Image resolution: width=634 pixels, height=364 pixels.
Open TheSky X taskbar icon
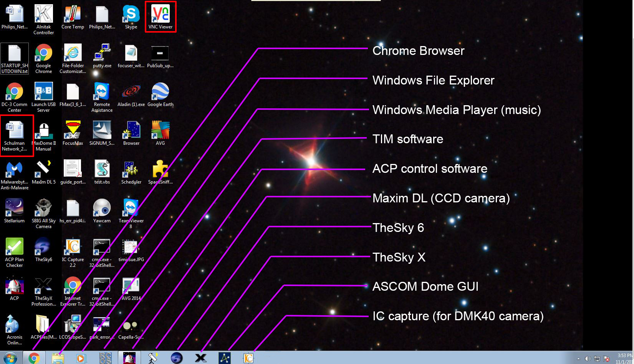(x=200, y=358)
